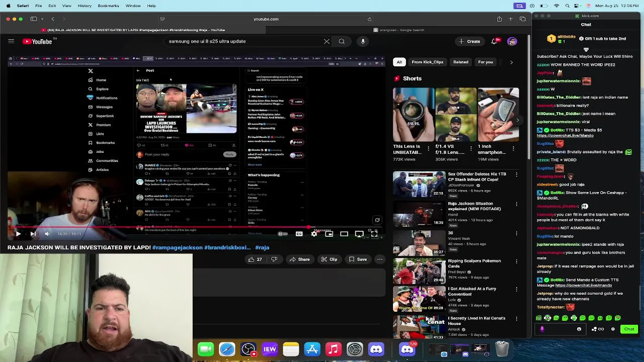Viewport: 644px width, 362px height.
Task: Dislike the video
Action: click(274, 259)
